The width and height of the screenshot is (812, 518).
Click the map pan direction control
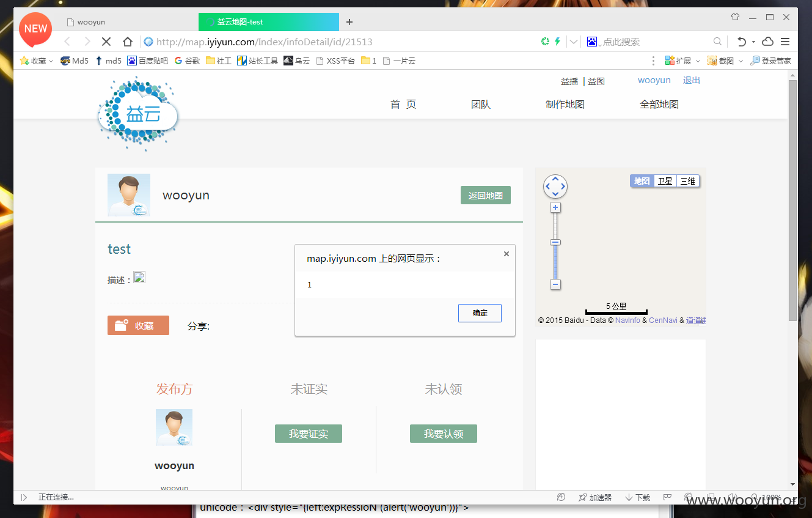coord(555,186)
